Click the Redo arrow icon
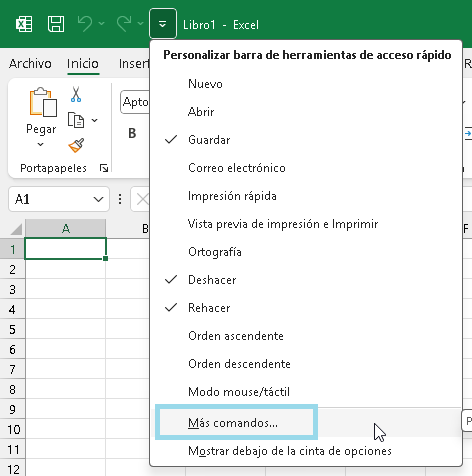The image size is (472, 476). click(x=124, y=24)
